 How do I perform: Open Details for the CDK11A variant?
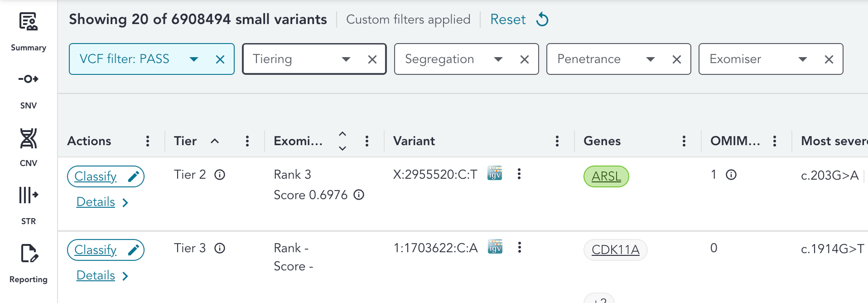coord(102,275)
